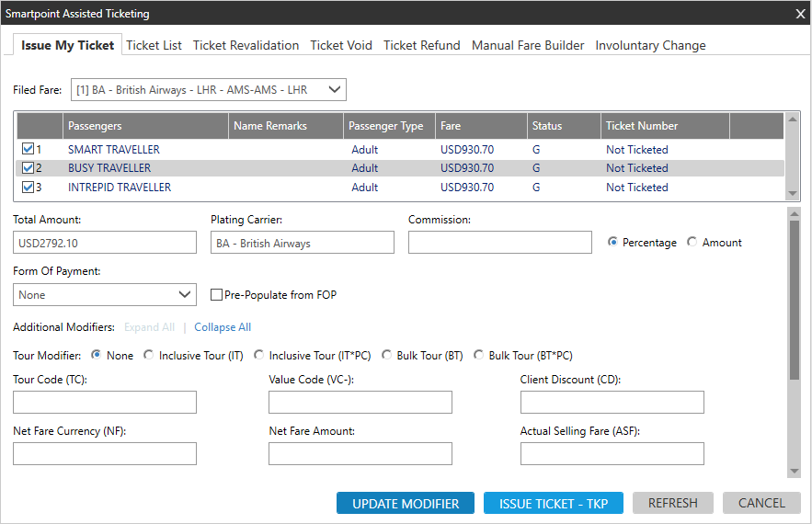Deselect INTREPID TRAVELLER passenger checkbox
Screen dimensions: 812x524
[x=28, y=188]
